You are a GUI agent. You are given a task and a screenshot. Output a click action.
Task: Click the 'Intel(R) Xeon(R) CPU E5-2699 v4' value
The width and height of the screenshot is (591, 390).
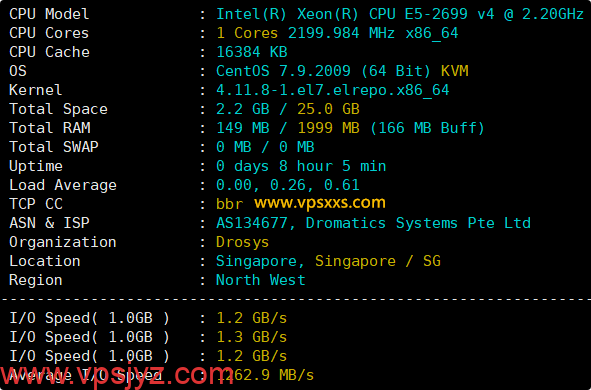(x=355, y=14)
